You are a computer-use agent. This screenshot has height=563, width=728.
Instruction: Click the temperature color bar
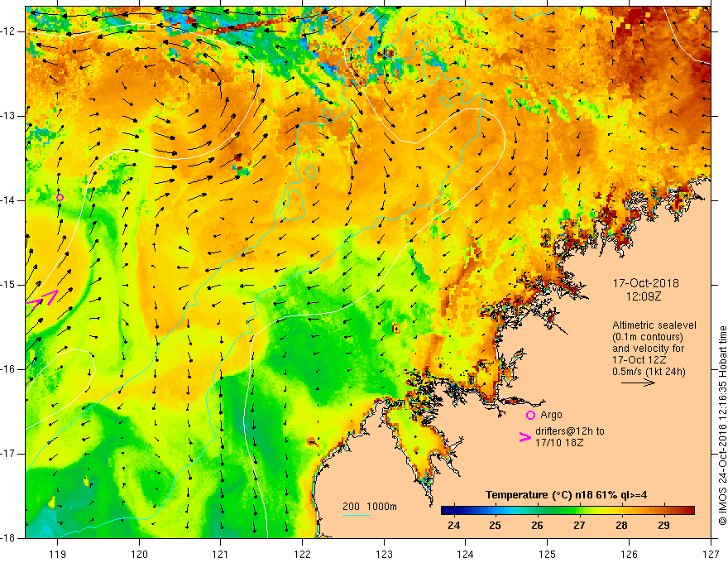568,511
